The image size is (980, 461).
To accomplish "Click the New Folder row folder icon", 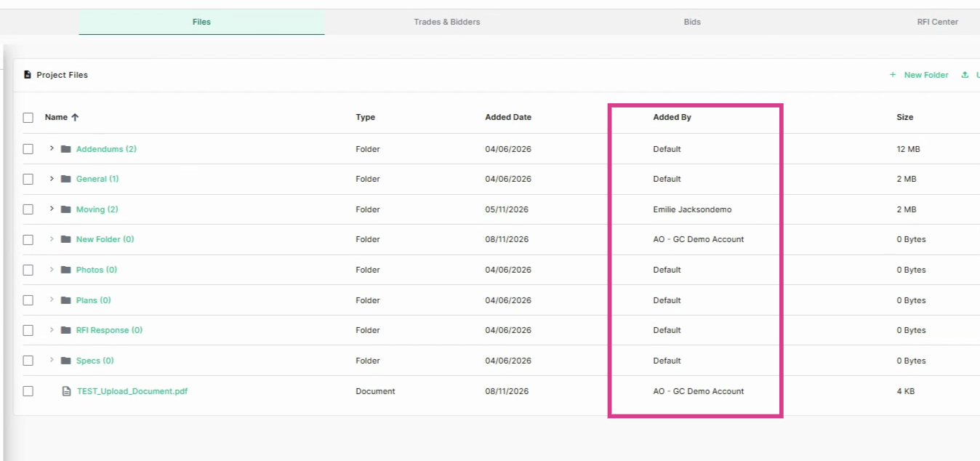I will click(66, 239).
